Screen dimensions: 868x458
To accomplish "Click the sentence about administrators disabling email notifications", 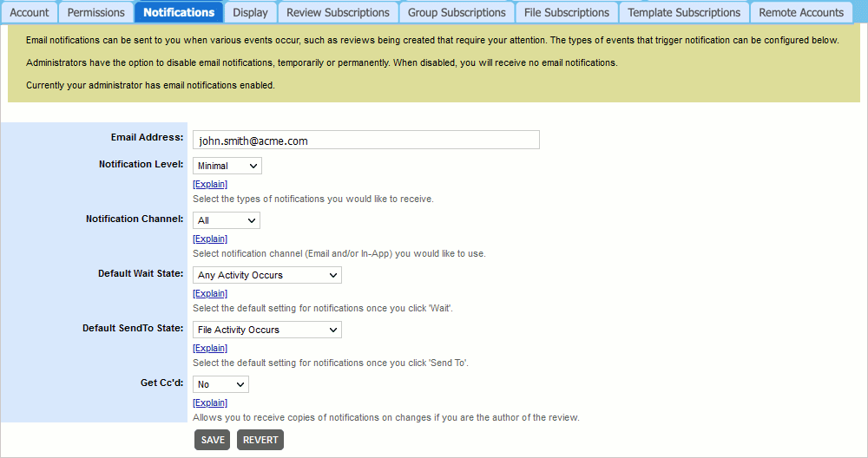I will coord(322,63).
